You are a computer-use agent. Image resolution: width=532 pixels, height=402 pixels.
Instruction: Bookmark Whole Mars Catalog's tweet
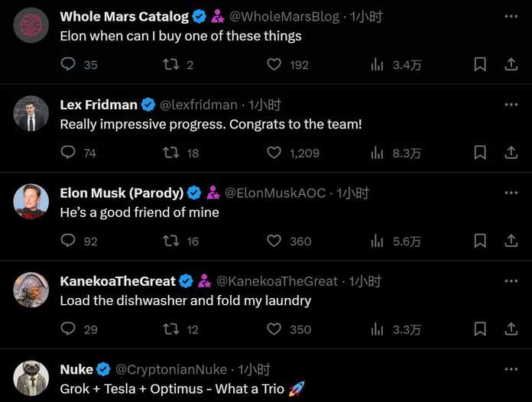480,65
